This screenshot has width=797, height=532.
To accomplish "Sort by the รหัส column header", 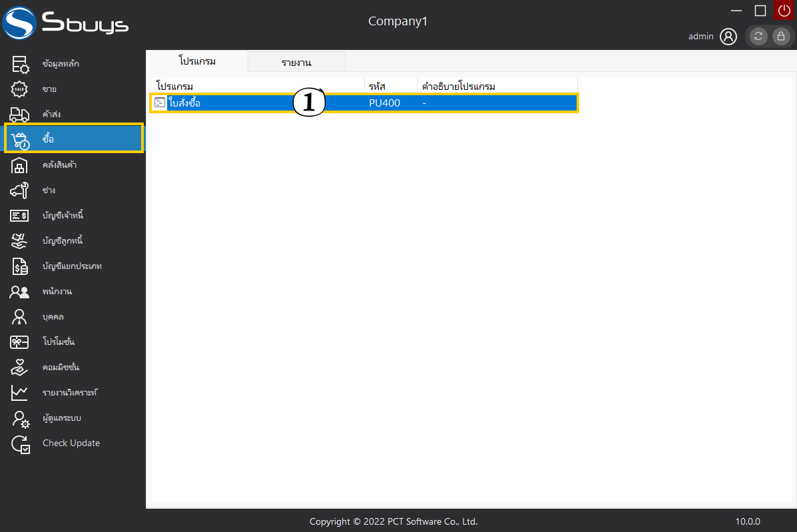I will 377,87.
